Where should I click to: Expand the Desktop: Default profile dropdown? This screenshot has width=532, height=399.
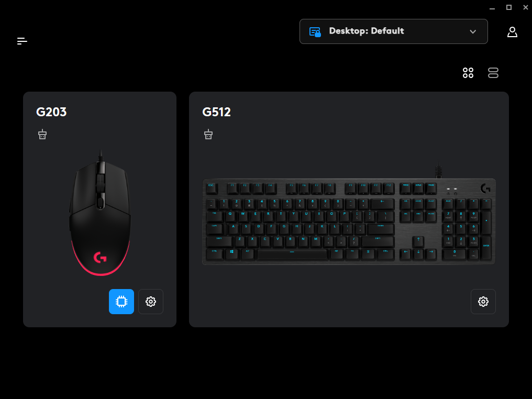pyautogui.click(x=394, y=31)
